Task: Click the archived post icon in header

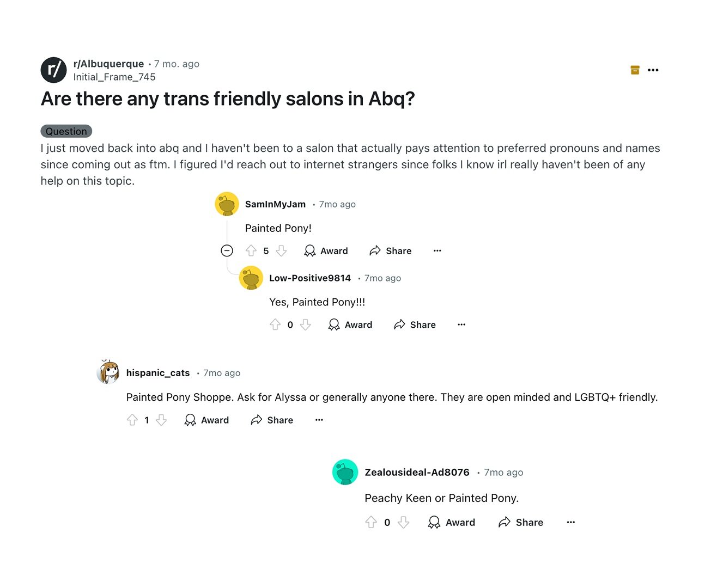Action: (x=635, y=70)
